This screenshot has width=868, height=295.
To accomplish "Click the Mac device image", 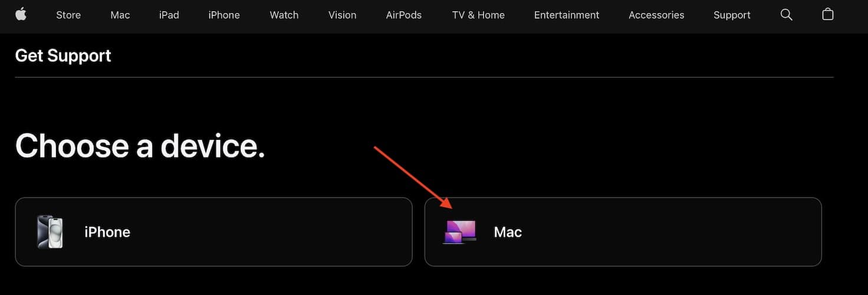I will pos(459,232).
